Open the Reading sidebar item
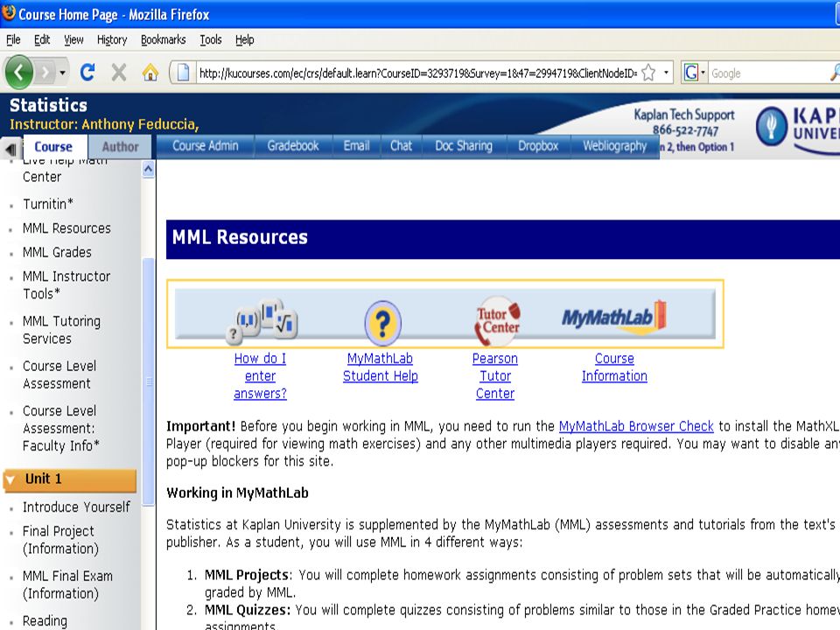 45,621
